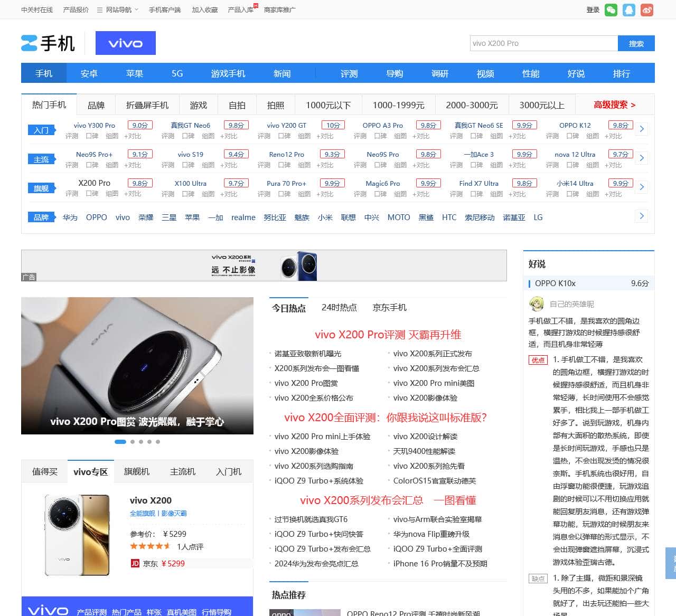Screen dimensions: 676x616
Task: Open the 排行 navigation item
Action: (622, 73)
